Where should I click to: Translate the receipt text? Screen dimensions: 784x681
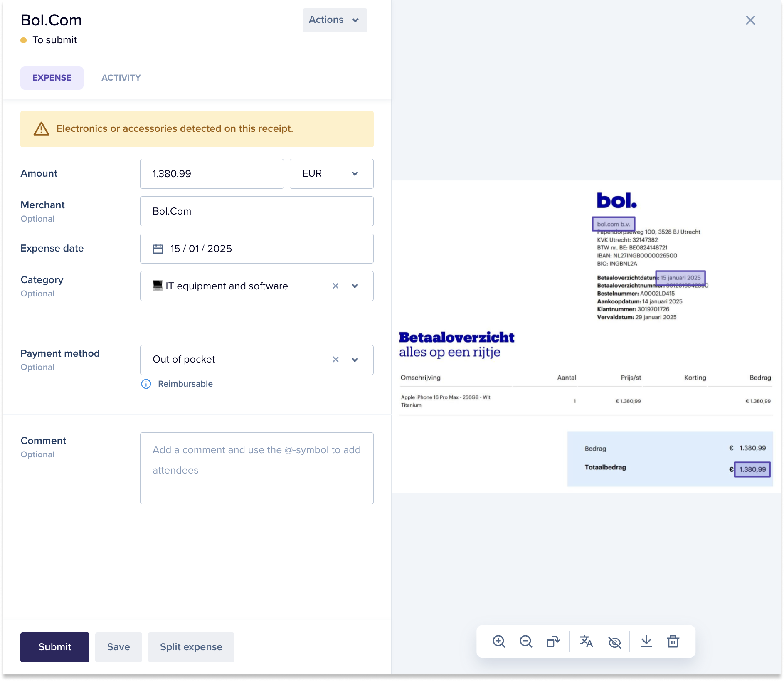pyautogui.click(x=586, y=642)
